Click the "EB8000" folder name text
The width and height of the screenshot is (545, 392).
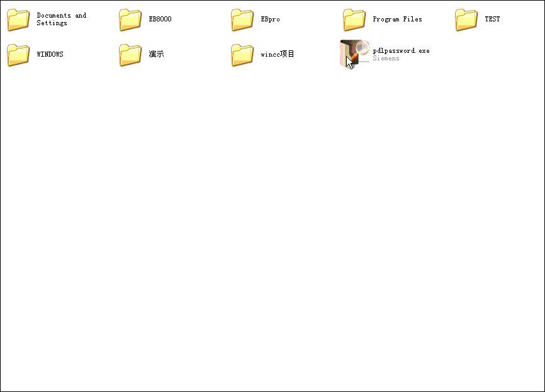click(160, 19)
